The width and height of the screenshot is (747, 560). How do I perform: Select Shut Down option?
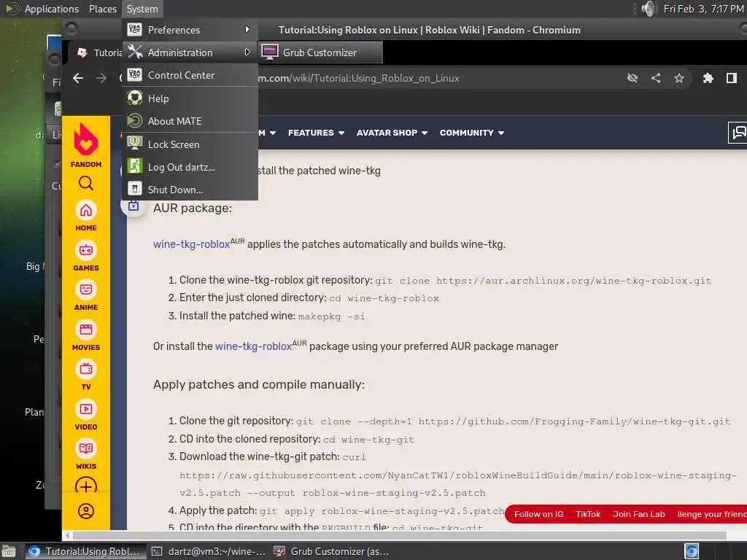190,190
